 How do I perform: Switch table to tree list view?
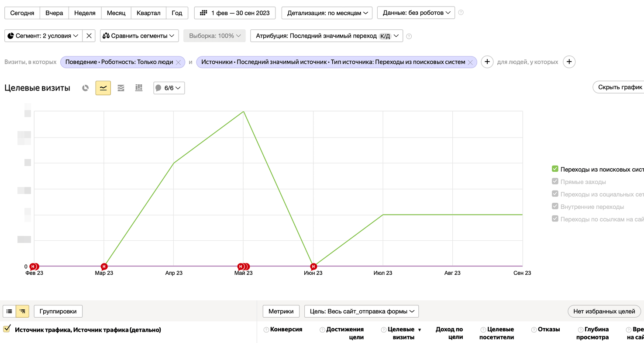point(22,311)
